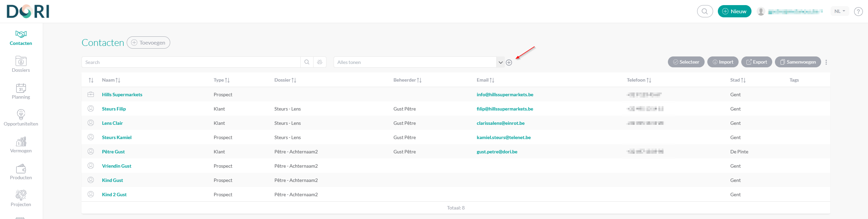The height and width of the screenshot is (219, 868).
Task: Expand the Alles tonen filter dropdown
Action: 500,63
